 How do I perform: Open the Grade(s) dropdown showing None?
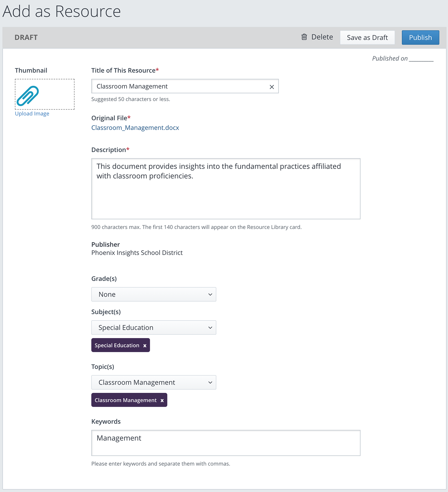coord(154,294)
